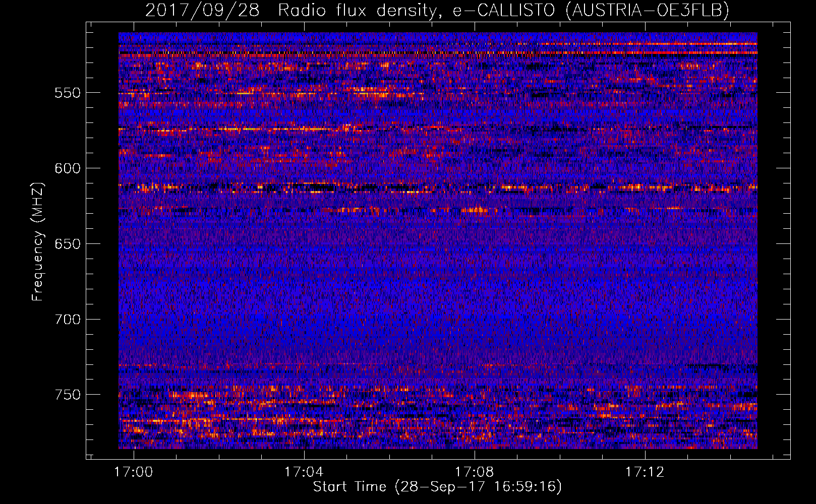
Task: Click the 550 frequency tick label
Action: coord(68,93)
